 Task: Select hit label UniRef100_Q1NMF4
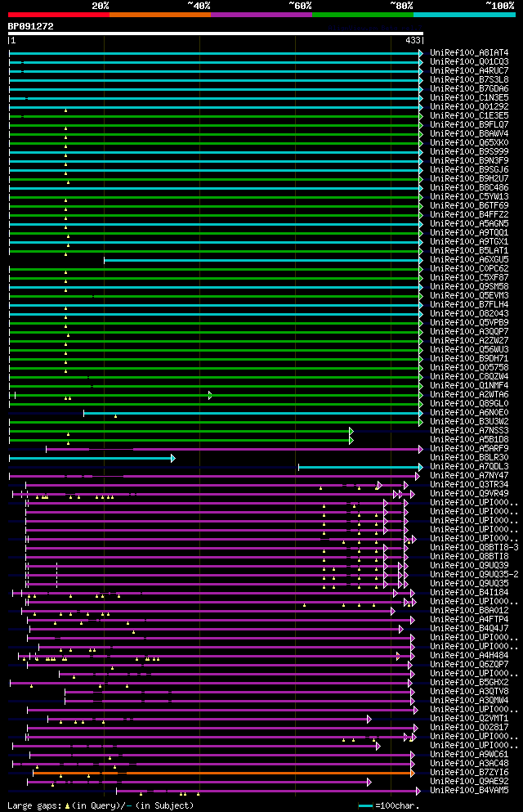(469, 386)
